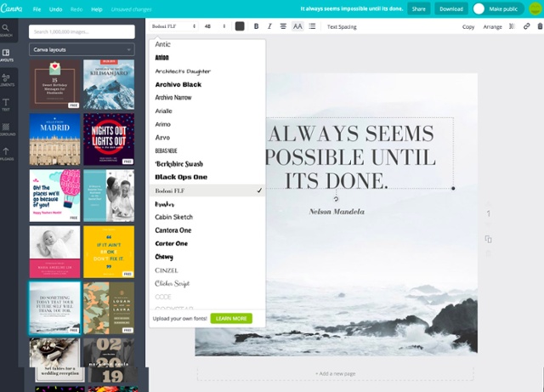The image size is (544, 392).
Task: Select the Black Ops One font
Action: click(207, 177)
